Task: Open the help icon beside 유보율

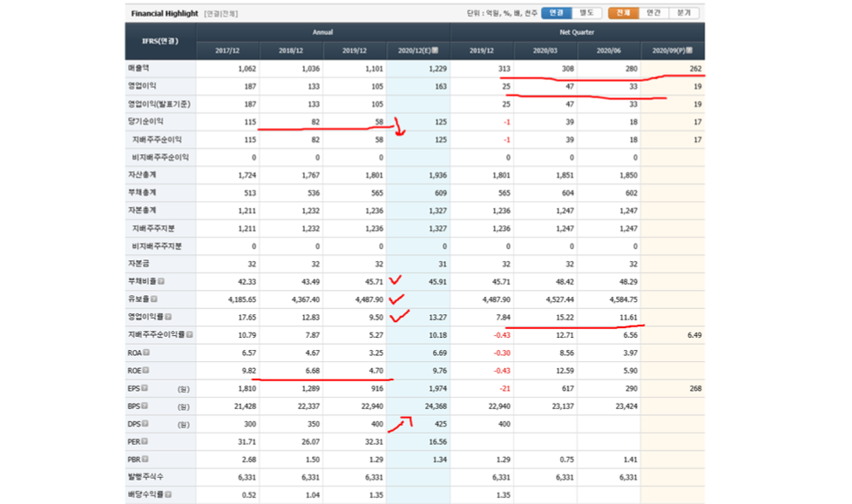Action: [154, 299]
